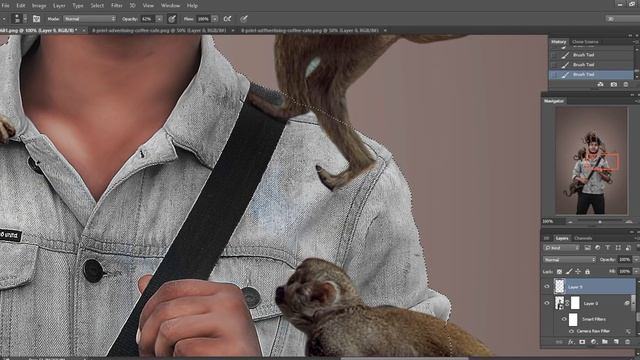Open the 3D menu
The image size is (640, 360).
pyautogui.click(x=133, y=6)
